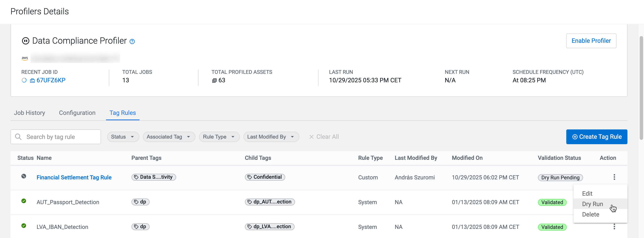Select Dry Run from the context menu
The width and height of the screenshot is (644, 238).
click(x=592, y=204)
